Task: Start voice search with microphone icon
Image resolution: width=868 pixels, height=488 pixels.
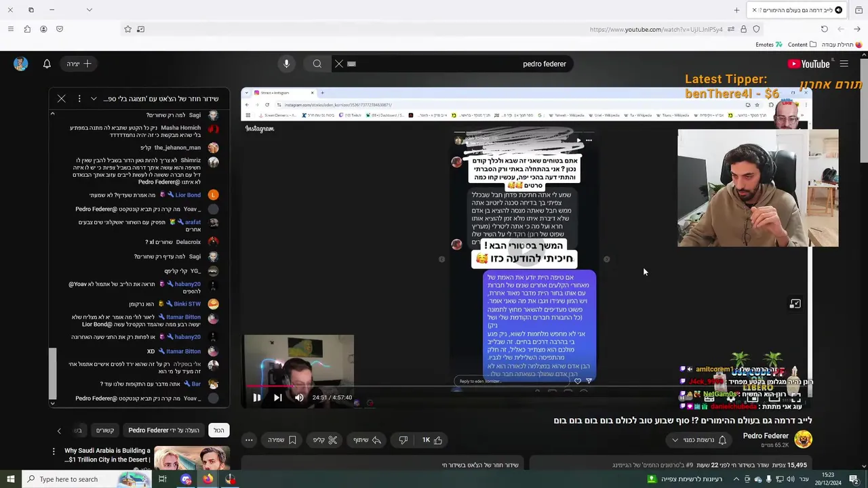Action: pyautogui.click(x=286, y=64)
